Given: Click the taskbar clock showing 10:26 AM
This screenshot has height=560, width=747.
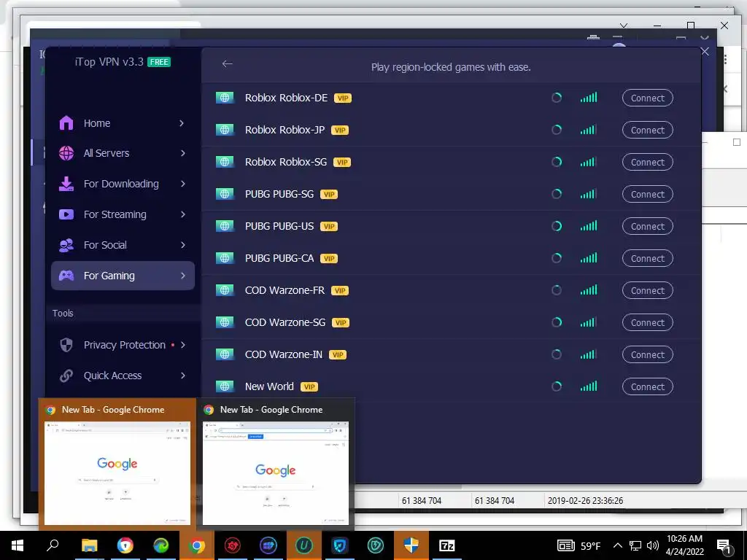Looking at the screenshot, I should point(684,545).
